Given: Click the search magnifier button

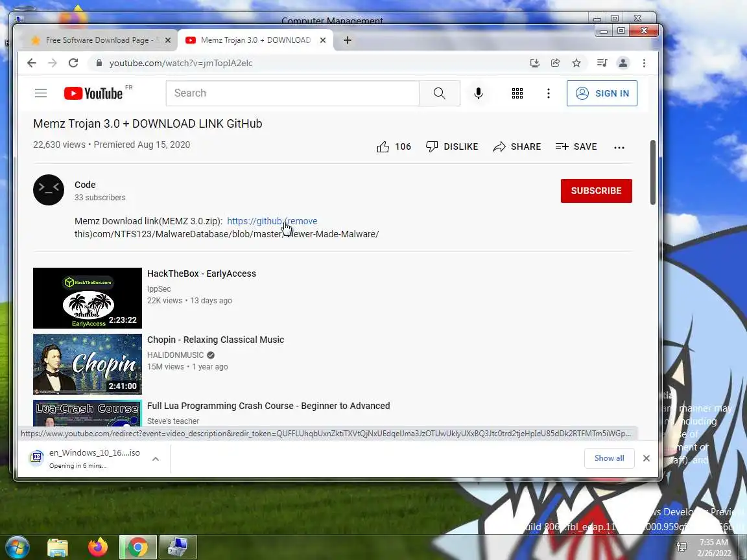Looking at the screenshot, I should [x=439, y=93].
